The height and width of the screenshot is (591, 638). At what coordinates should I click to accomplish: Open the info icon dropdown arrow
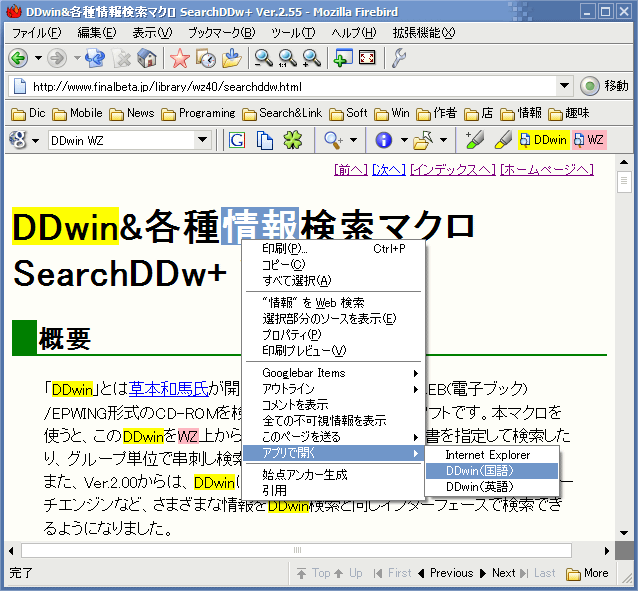pos(404,140)
